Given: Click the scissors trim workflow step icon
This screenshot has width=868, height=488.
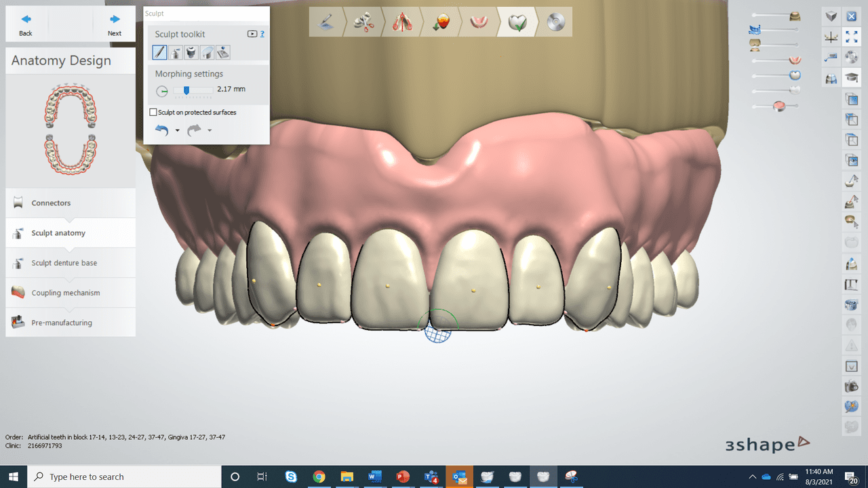Looking at the screenshot, I should pyautogui.click(x=364, y=22).
